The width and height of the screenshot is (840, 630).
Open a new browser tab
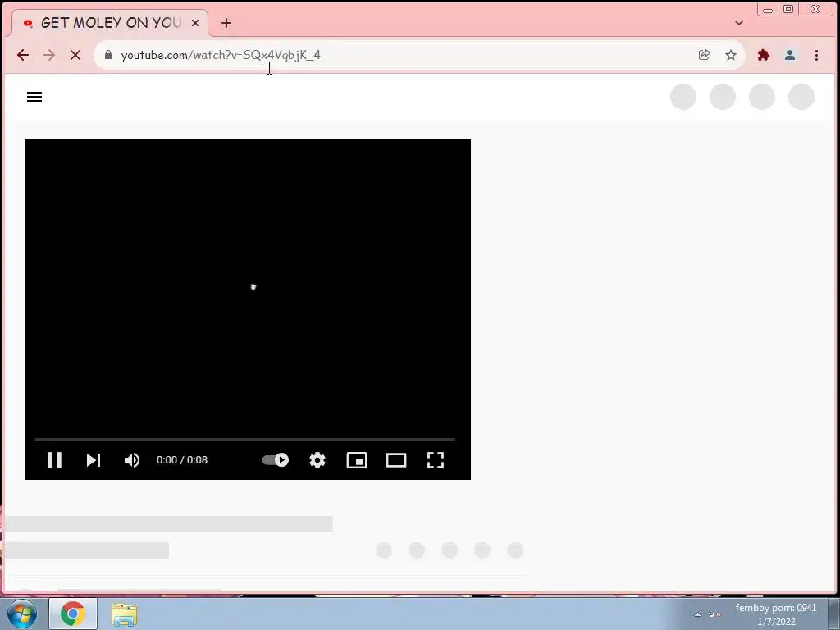click(226, 23)
